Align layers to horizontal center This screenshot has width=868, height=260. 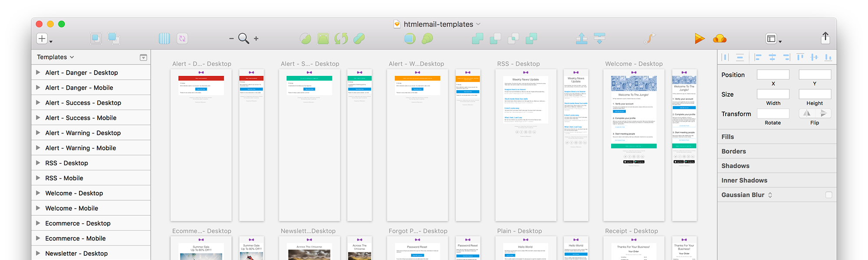point(773,57)
